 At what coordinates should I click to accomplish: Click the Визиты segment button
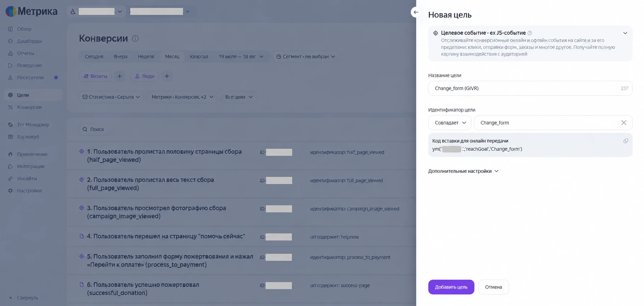95,76
